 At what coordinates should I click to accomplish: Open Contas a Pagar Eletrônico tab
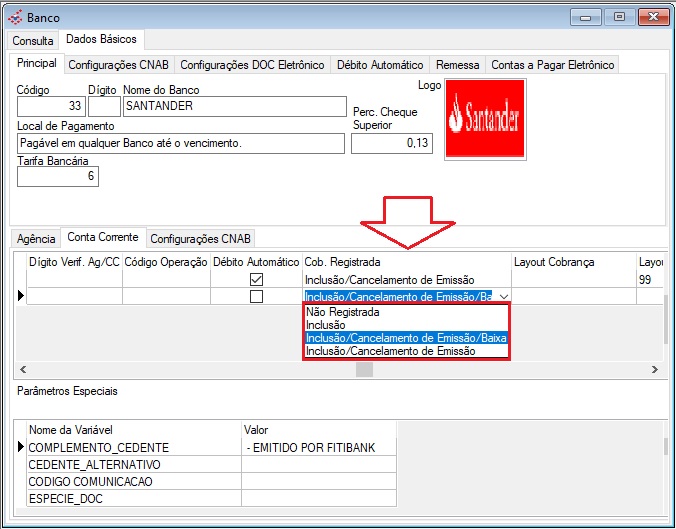tap(552, 65)
